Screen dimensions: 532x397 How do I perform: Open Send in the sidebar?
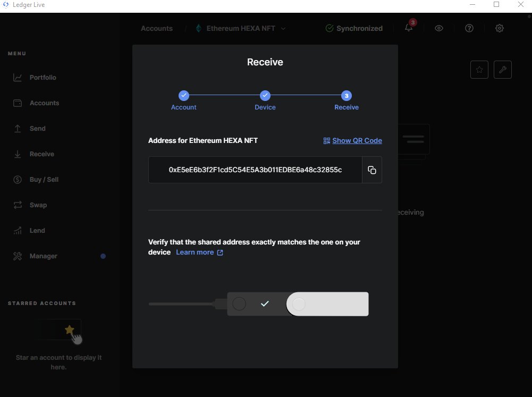pos(37,128)
